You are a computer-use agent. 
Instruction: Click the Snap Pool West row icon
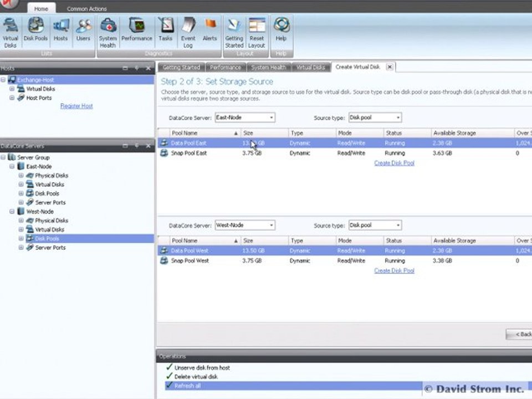(164, 260)
